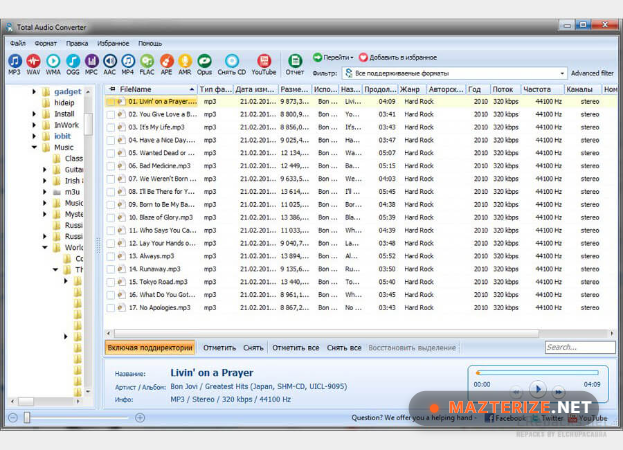
Task: Select the MP3 conversion format icon
Action: coord(15,64)
